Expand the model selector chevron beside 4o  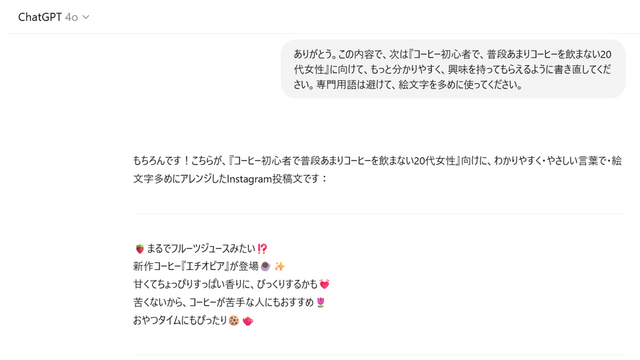pos(86,17)
